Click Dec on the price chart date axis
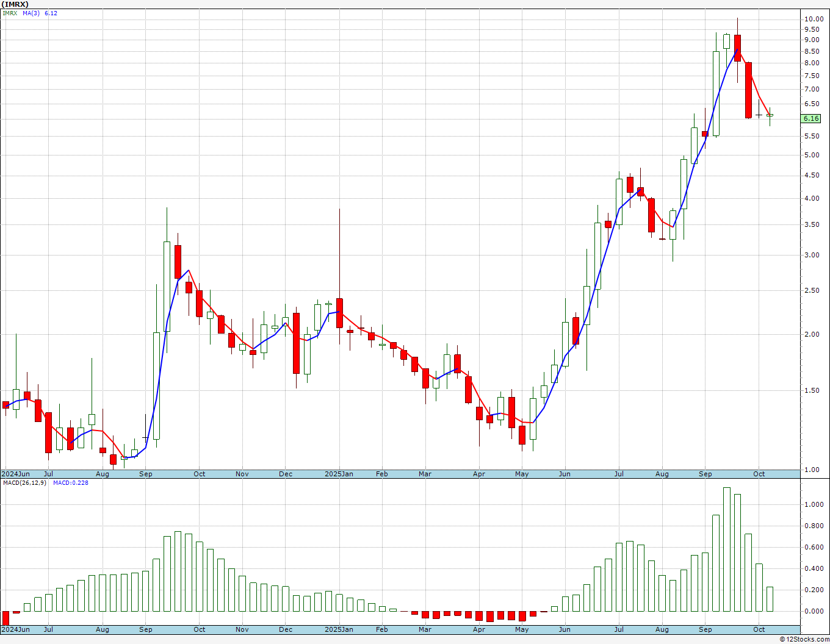 tap(286, 474)
